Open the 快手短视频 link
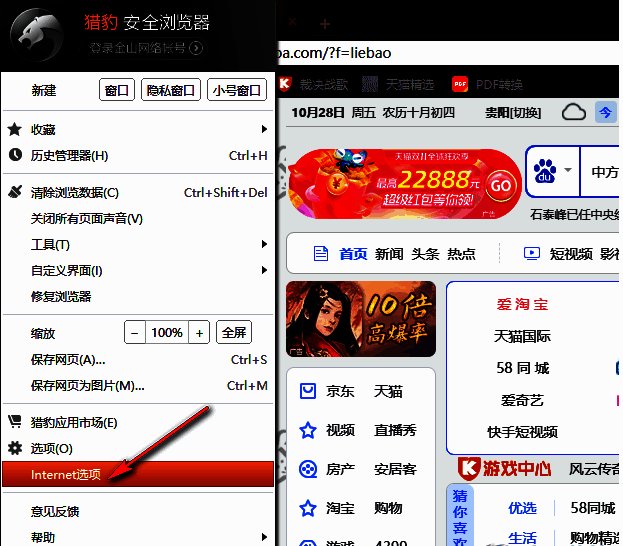 click(x=522, y=432)
